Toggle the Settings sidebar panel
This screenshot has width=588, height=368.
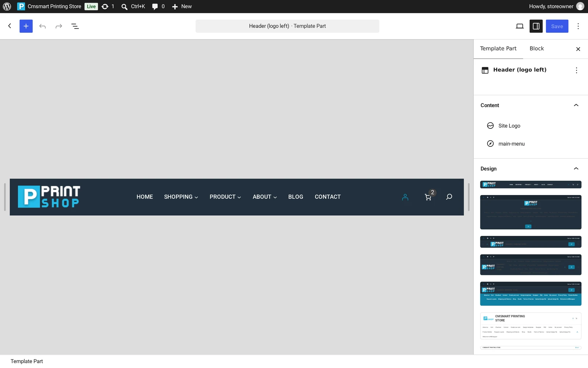(x=536, y=26)
